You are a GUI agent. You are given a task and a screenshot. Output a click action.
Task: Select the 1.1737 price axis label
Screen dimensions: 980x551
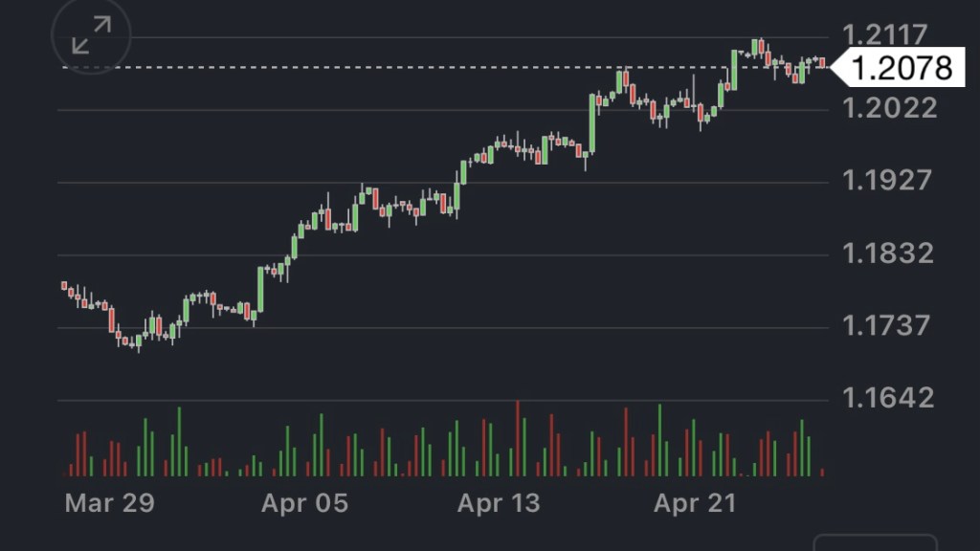click(x=885, y=326)
